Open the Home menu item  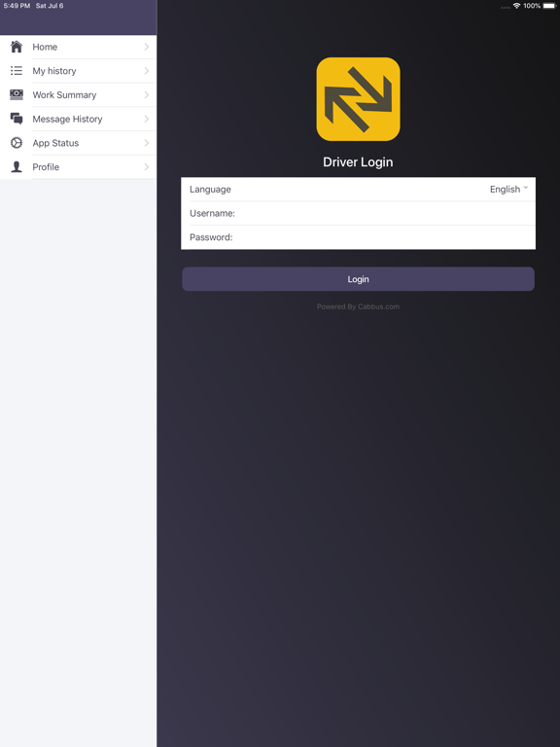pyautogui.click(x=78, y=47)
